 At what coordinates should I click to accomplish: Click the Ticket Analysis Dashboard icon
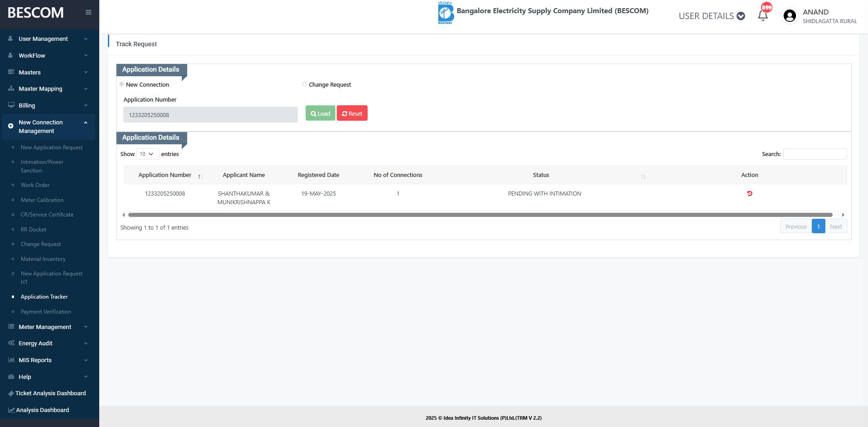[11, 393]
